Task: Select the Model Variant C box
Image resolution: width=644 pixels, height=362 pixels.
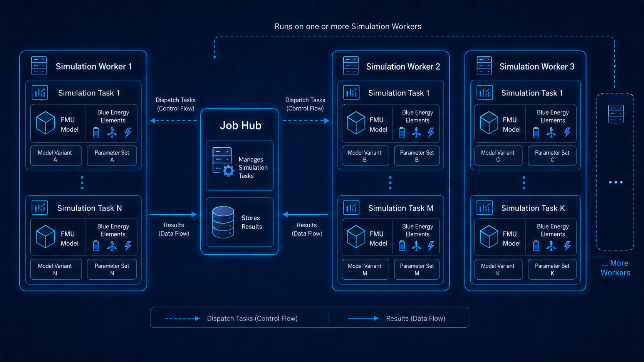Action: (x=498, y=156)
